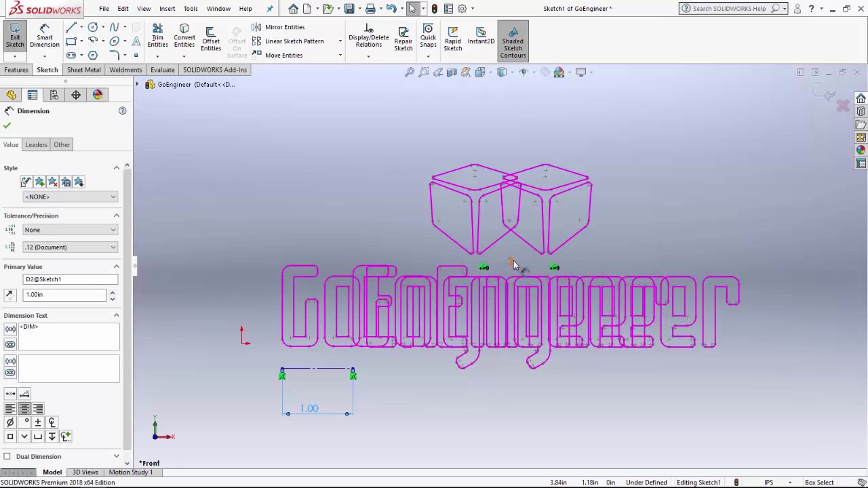The width and height of the screenshot is (868, 488).
Task: Select the Corner Rectangle tool
Action: click(71, 41)
